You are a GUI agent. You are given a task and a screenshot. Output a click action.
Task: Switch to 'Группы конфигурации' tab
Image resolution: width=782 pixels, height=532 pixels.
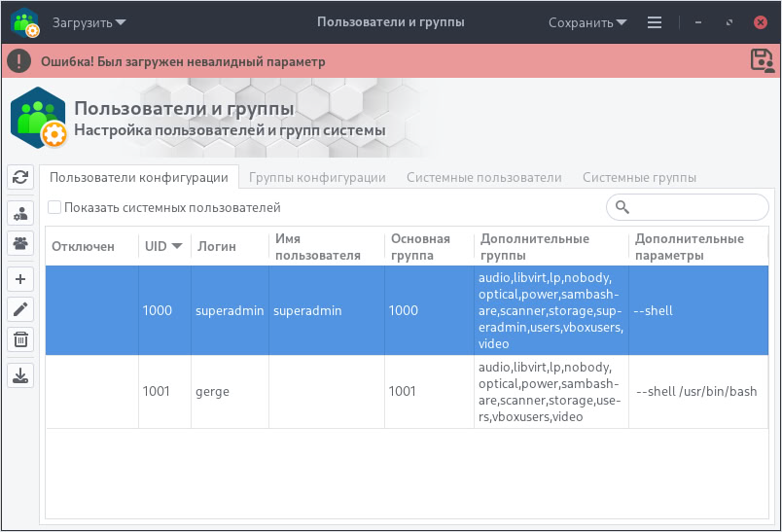coord(317,177)
